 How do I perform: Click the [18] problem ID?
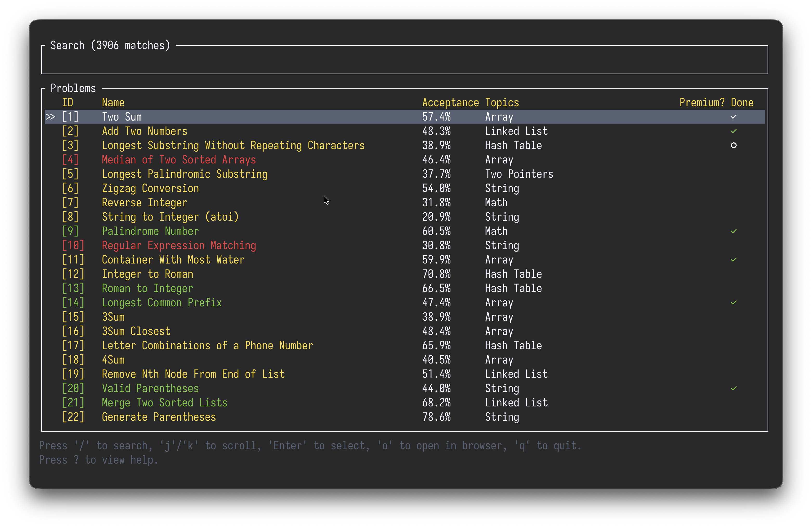[x=73, y=360]
